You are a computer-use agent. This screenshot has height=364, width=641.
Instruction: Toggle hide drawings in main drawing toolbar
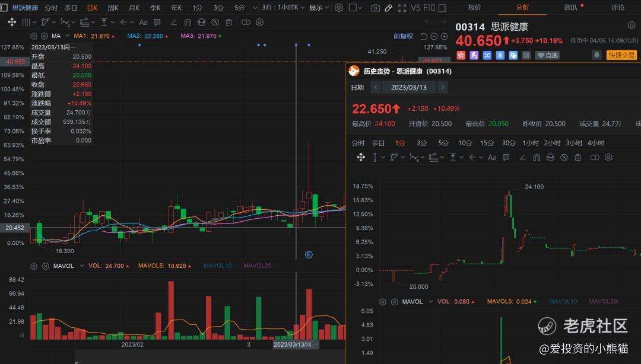pyautogui.click(x=215, y=23)
